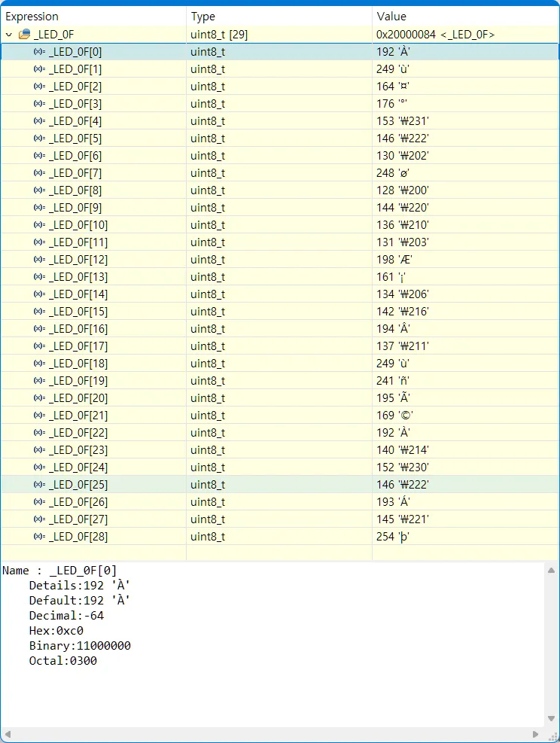Screen dimensions: 560x743
Task: Click the variable icon beside _LED_0F[2]
Action: (39, 87)
